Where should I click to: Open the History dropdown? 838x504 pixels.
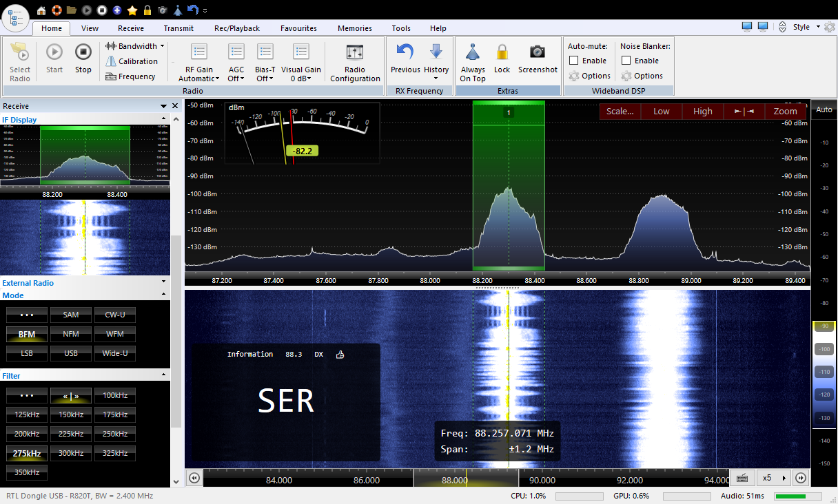(x=436, y=62)
